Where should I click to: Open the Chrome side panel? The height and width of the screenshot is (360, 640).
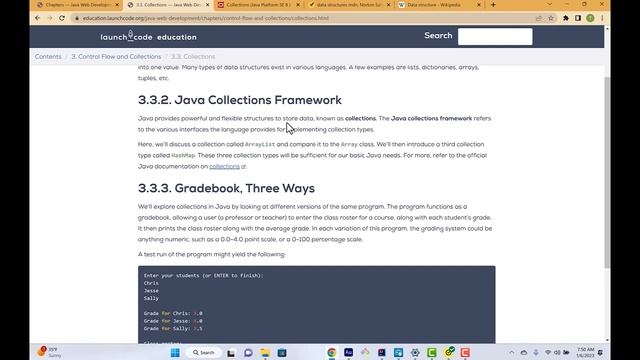point(578,18)
